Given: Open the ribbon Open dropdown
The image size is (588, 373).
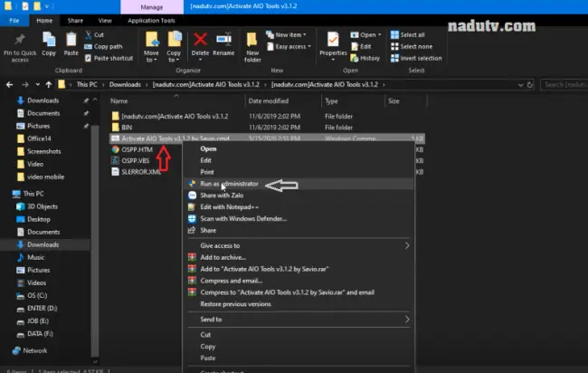Looking at the screenshot, I should pyautogui.click(x=365, y=35).
